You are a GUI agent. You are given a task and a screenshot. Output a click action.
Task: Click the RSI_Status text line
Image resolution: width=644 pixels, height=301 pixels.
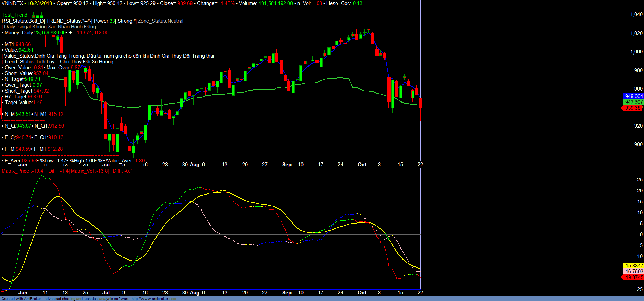[x=92, y=21]
